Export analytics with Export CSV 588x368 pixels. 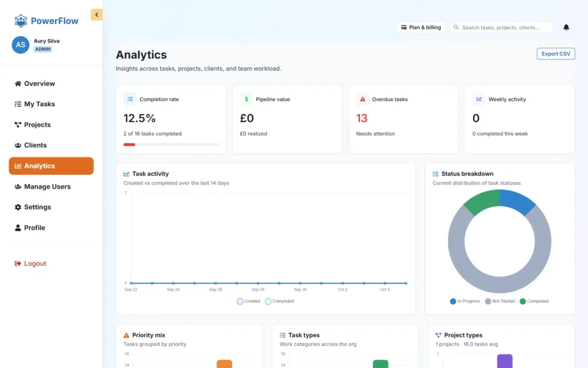[556, 53]
